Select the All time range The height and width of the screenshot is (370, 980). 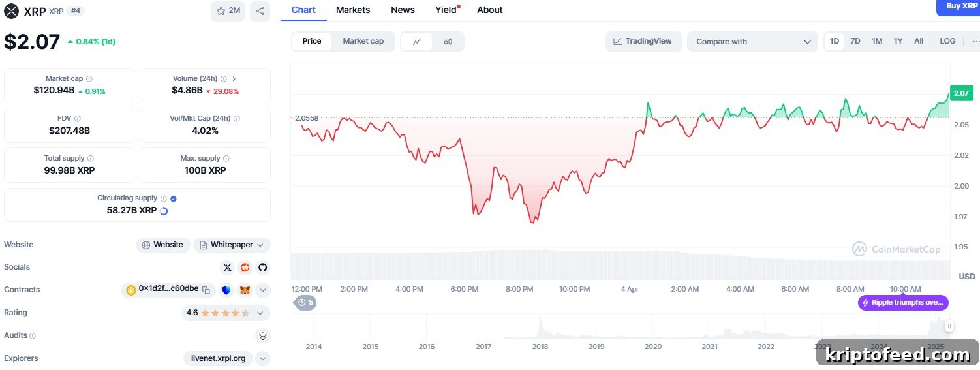tap(919, 41)
